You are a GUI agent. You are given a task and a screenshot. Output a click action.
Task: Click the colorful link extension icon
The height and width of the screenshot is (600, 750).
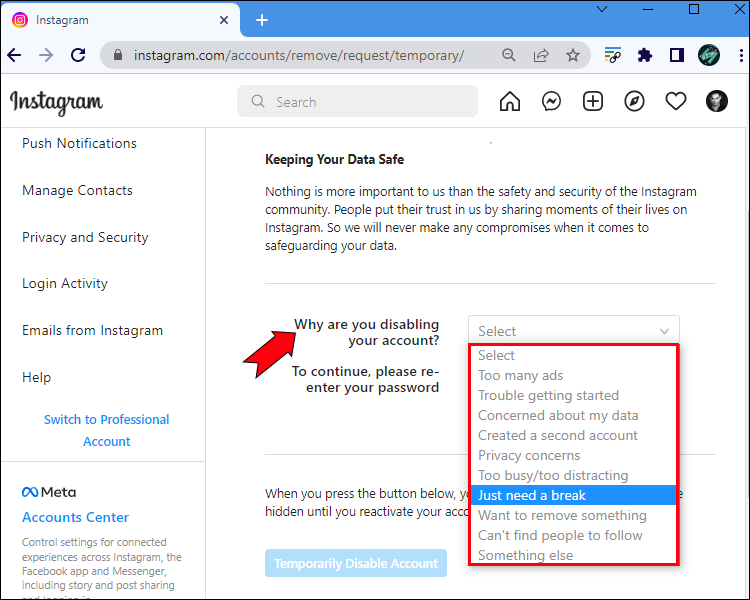pos(613,56)
